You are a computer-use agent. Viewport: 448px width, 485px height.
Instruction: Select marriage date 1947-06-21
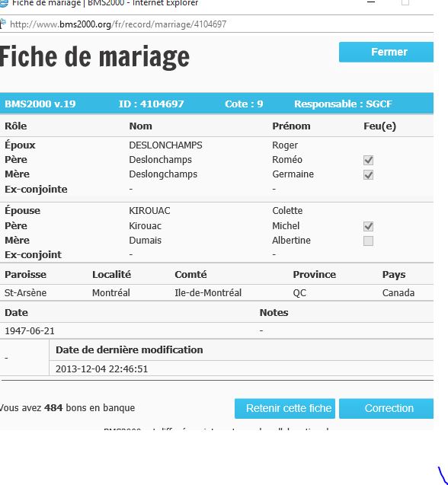click(30, 331)
